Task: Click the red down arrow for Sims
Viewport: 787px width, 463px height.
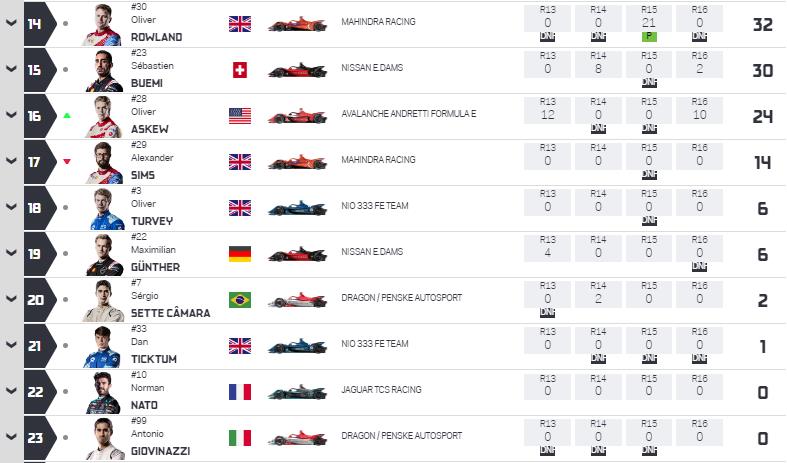Action: (67, 162)
